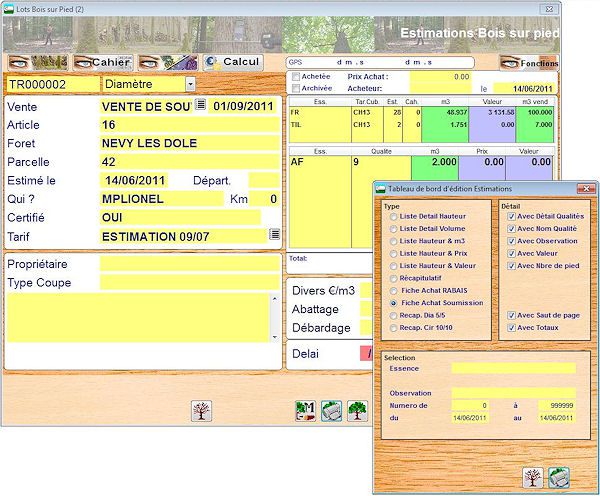Uncheck Avec Observation checkbox

(511, 241)
